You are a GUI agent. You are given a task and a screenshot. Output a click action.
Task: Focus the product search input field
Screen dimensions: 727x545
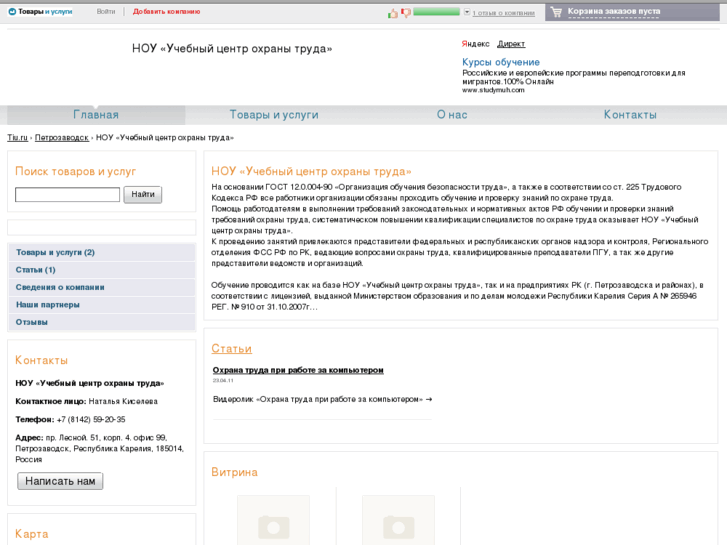click(x=67, y=194)
